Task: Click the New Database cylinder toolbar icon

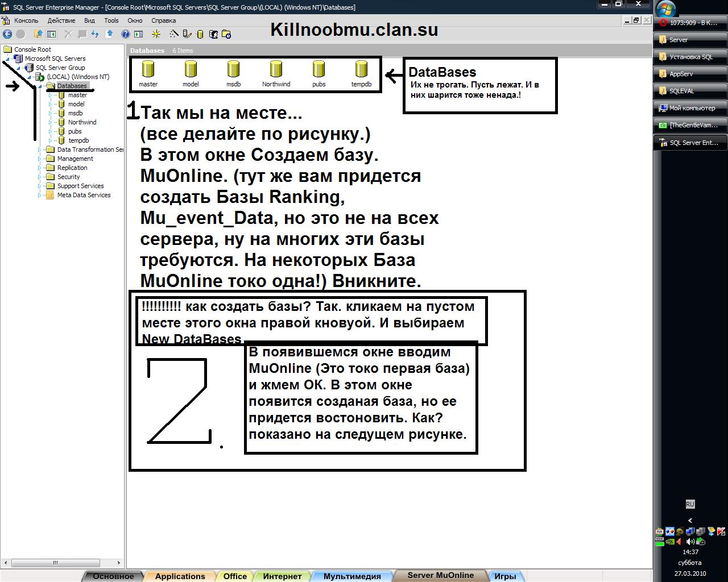Action: [200, 34]
